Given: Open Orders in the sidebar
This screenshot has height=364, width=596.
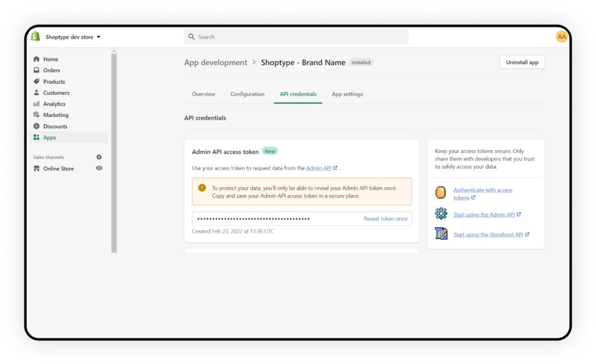Looking at the screenshot, I should click(51, 70).
